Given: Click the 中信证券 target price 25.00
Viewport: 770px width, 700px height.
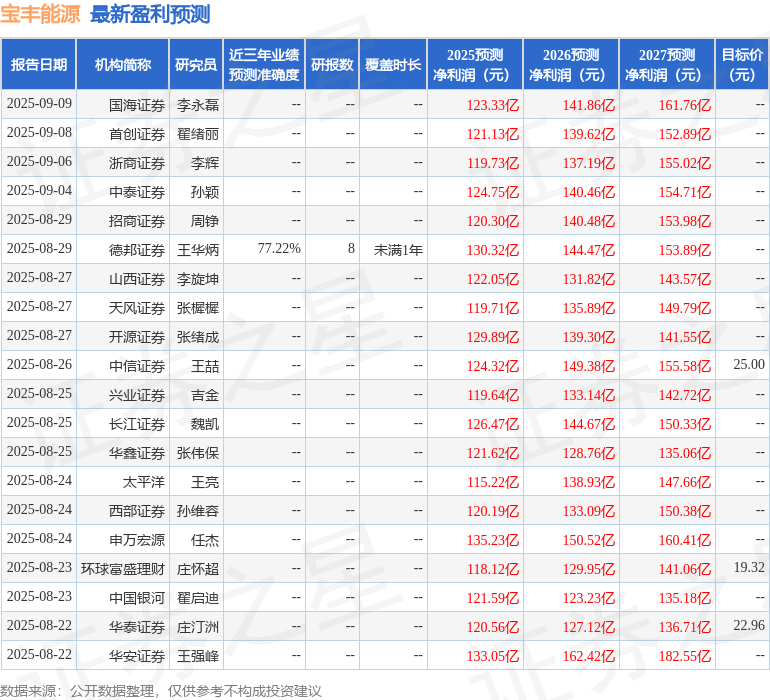Looking at the screenshot, I should coord(748,365).
